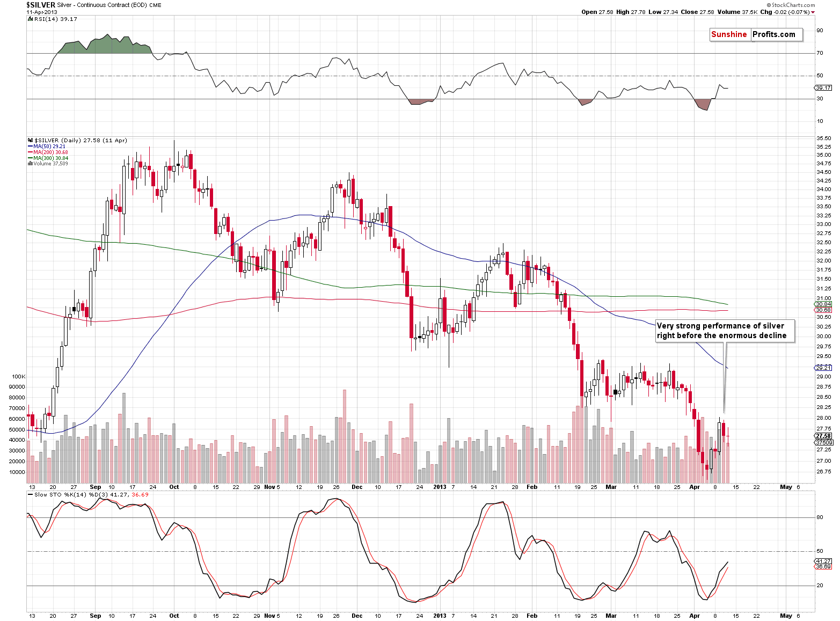Click the Dec month marker under price chart
Viewport: 840px width, 621px height.
click(357, 487)
